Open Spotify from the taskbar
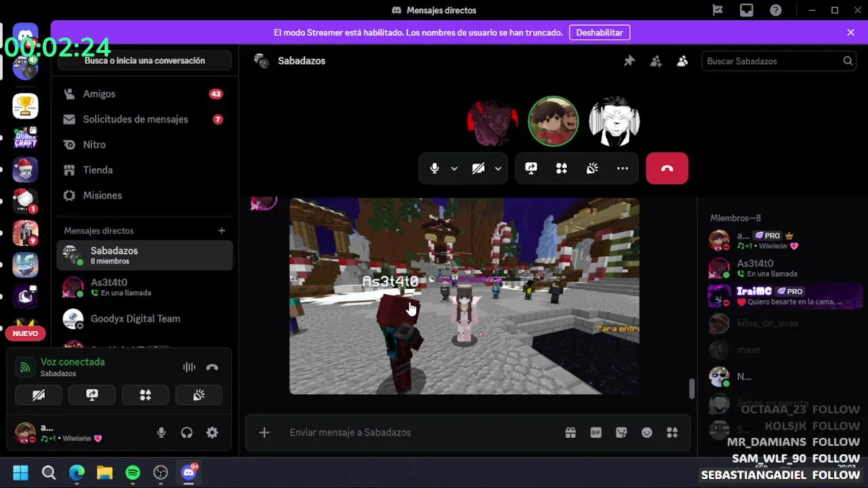Screen dimensions: 868x488 (x=133, y=472)
